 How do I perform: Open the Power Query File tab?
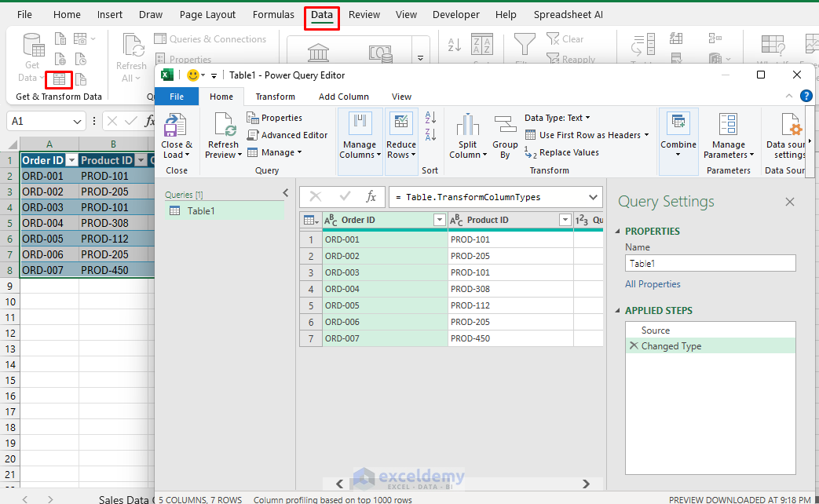click(x=177, y=97)
